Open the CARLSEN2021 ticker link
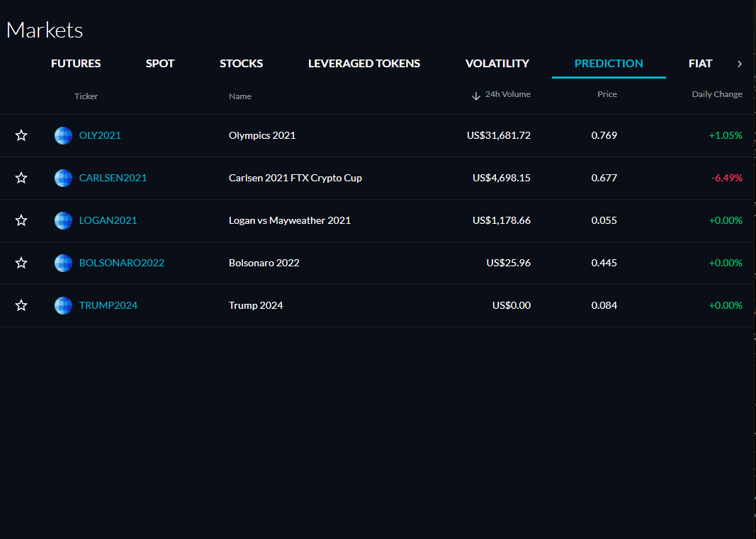Viewport: 756px width, 539px height. 113,178
